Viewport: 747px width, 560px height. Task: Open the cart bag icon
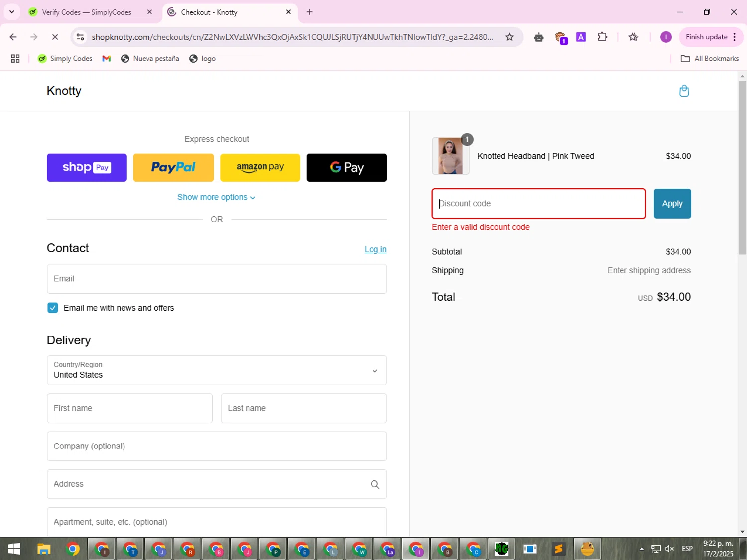pos(684,91)
